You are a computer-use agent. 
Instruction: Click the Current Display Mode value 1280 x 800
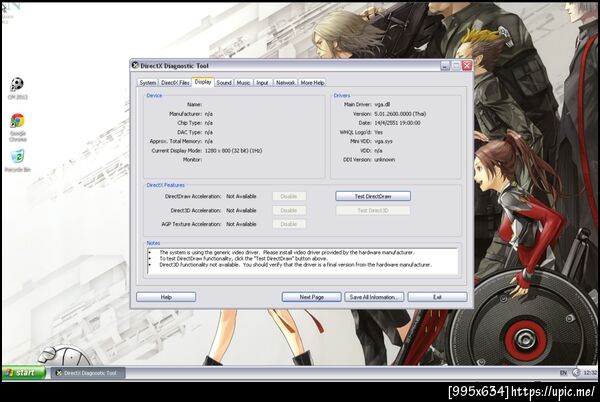[x=233, y=151]
